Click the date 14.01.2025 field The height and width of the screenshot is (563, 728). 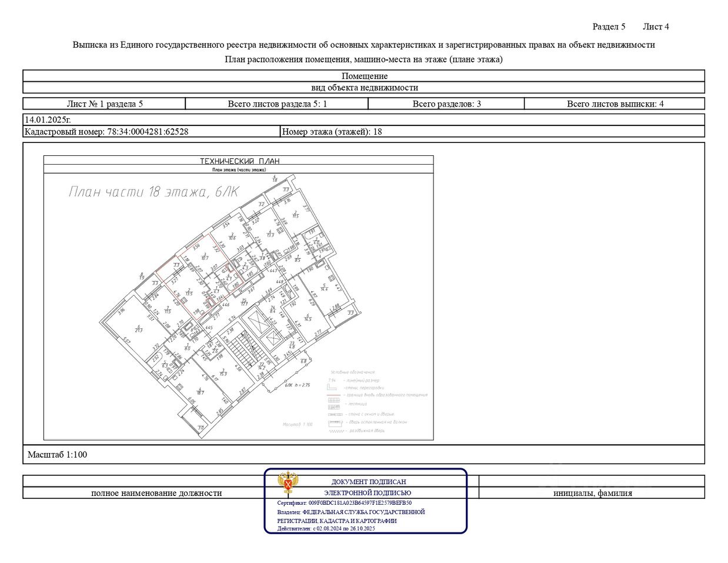coord(48,119)
